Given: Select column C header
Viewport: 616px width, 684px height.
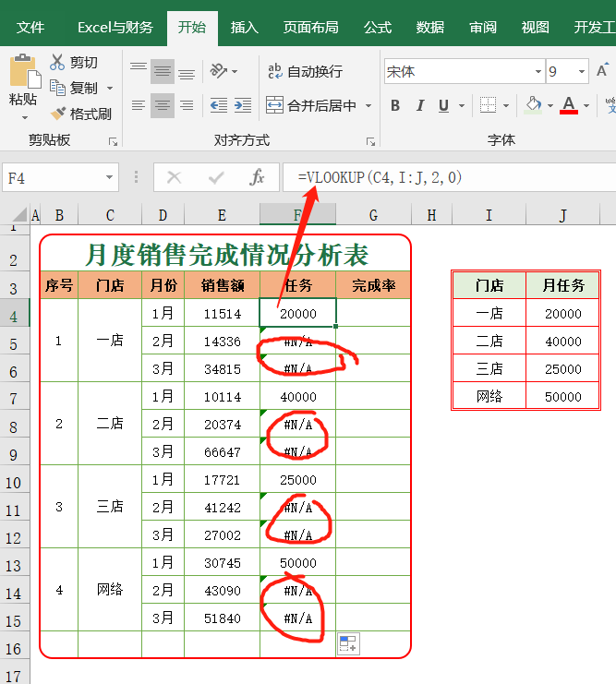Looking at the screenshot, I should [110, 215].
